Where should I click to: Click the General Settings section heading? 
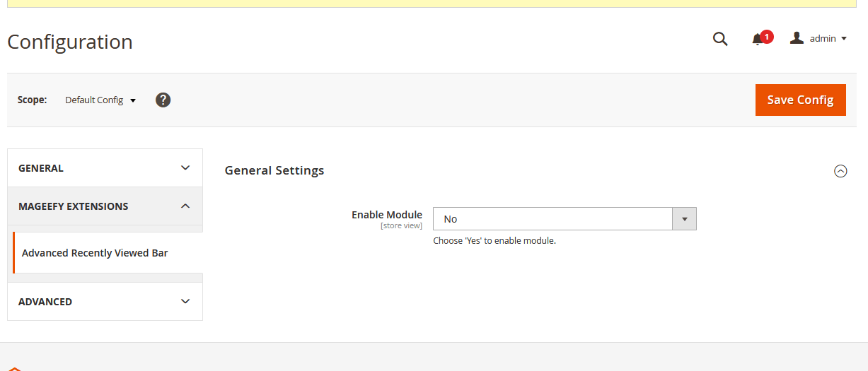point(274,170)
